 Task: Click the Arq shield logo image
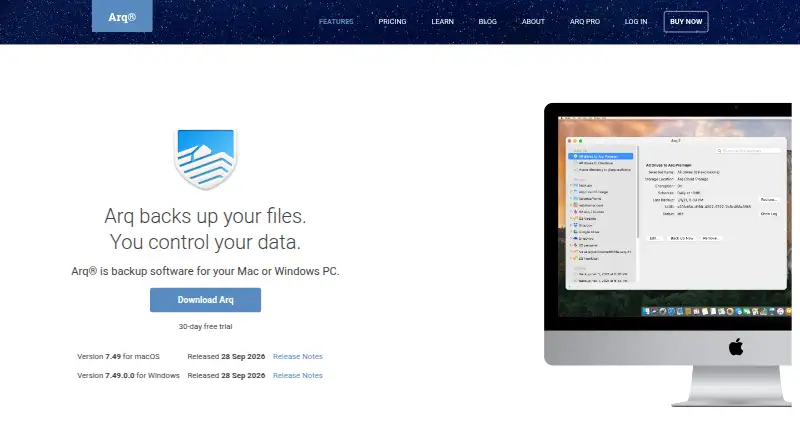pyautogui.click(x=205, y=159)
